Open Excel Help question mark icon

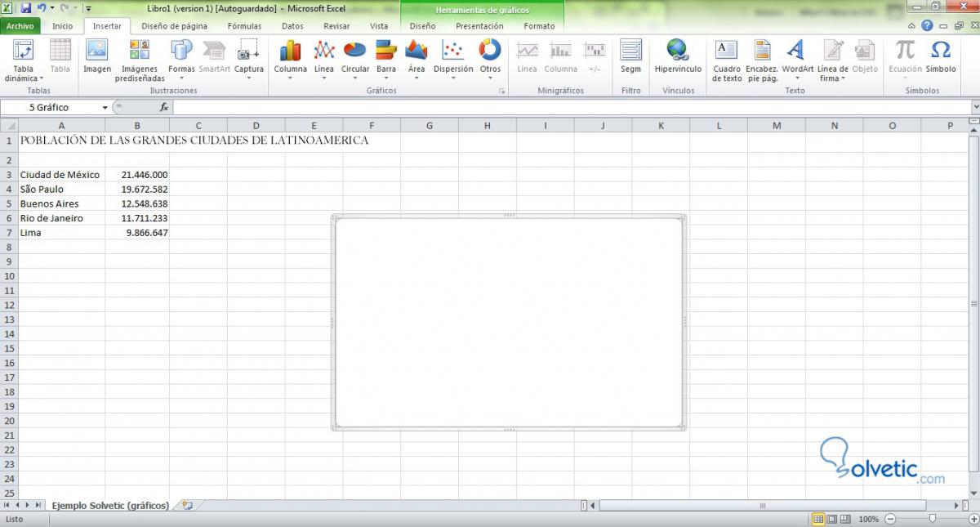[x=927, y=26]
